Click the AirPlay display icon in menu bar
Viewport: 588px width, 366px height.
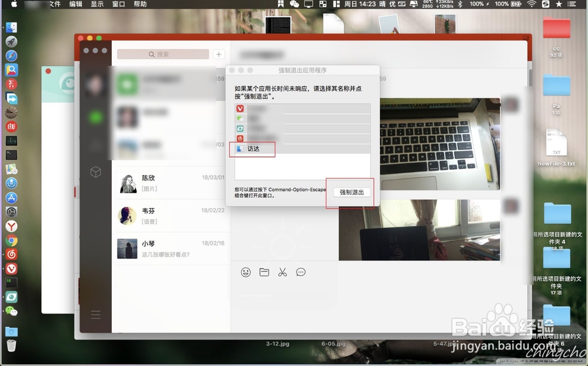[x=309, y=4]
